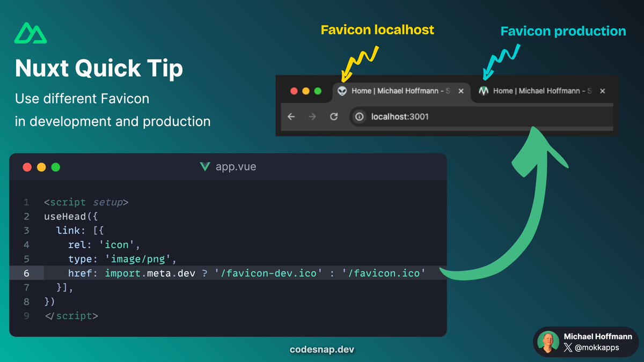The height and width of the screenshot is (362, 644).
Task: Click Michael Hoffmann's avatar photo
Action: [548, 342]
